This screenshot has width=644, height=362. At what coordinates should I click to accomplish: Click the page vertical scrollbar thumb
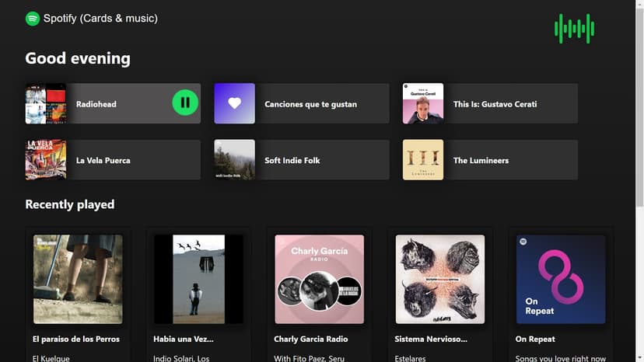(x=639, y=107)
